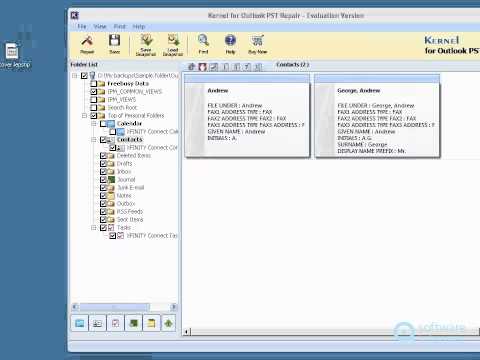Image resolution: width=480 pixels, height=360 pixels.
Task: Click the Calendar folder icon in tree
Action: point(111,124)
